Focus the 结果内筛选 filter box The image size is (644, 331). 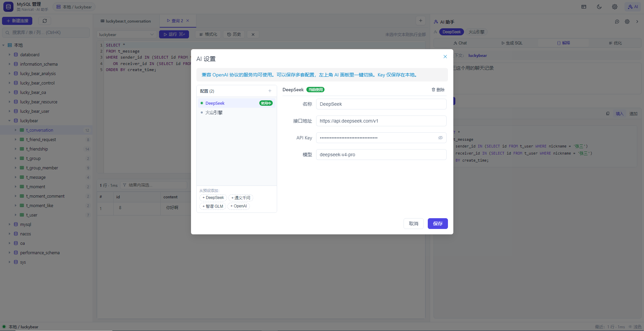[x=154, y=185]
